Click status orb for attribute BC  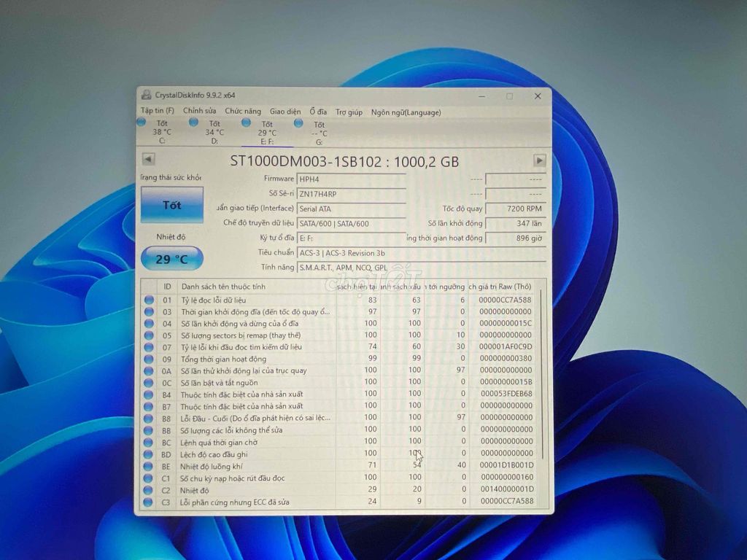pos(148,443)
